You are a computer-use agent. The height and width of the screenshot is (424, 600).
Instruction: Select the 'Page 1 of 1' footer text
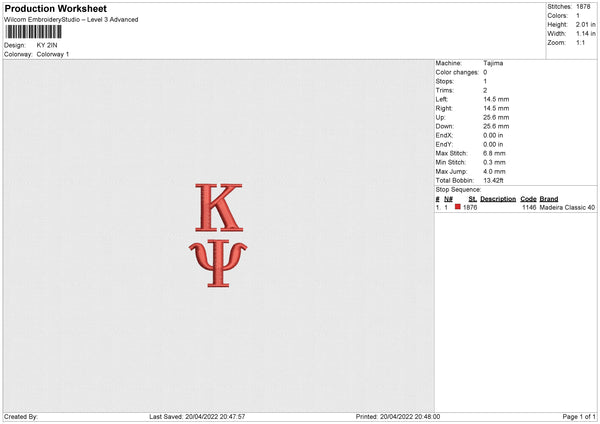coord(579,417)
